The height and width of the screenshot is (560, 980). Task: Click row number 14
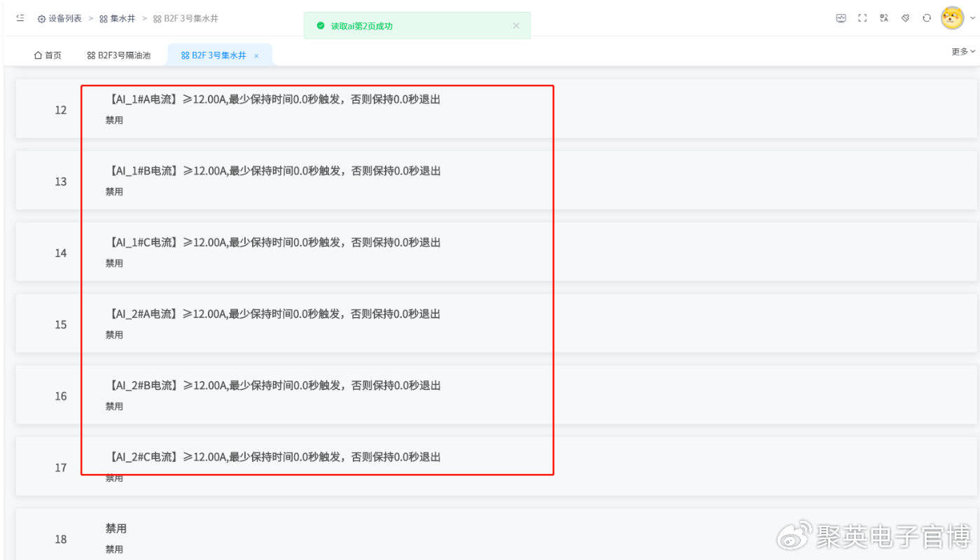(x=61, y=253)
